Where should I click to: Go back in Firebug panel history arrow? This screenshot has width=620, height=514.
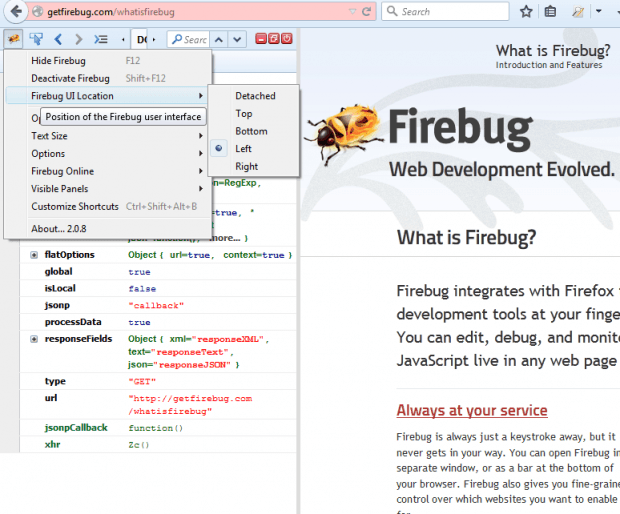pos(58,39)
